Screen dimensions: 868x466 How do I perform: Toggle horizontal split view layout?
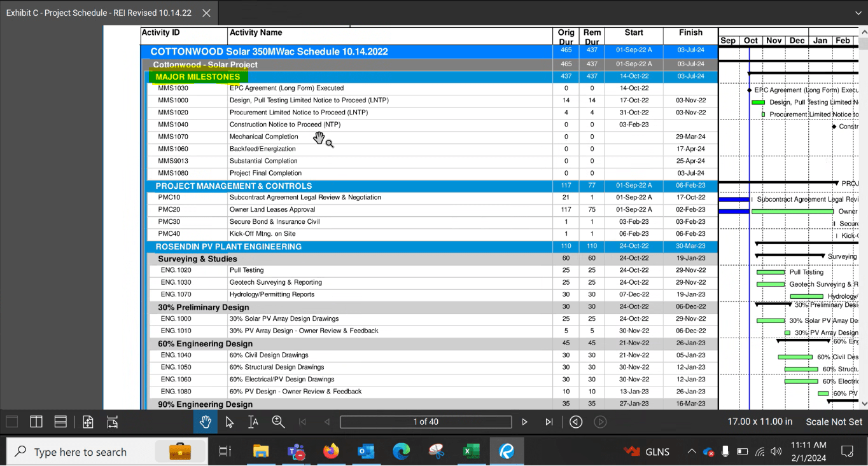[61, 422]
